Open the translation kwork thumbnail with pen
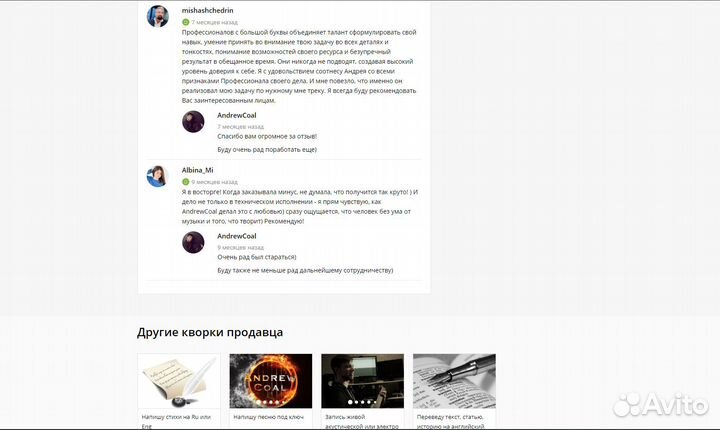Screen dimensions: 720x430 pos(455,381)
